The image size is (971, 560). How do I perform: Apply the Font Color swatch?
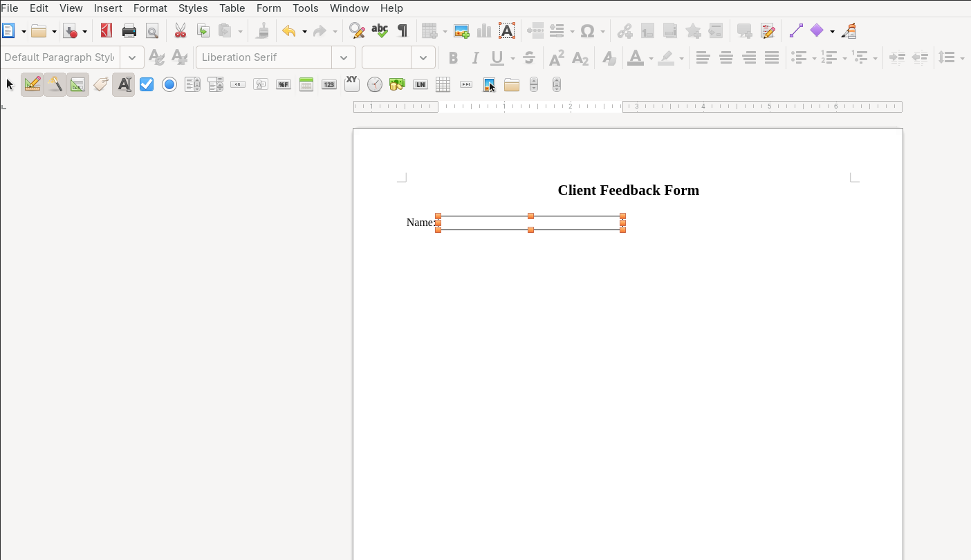pos(636,58)
